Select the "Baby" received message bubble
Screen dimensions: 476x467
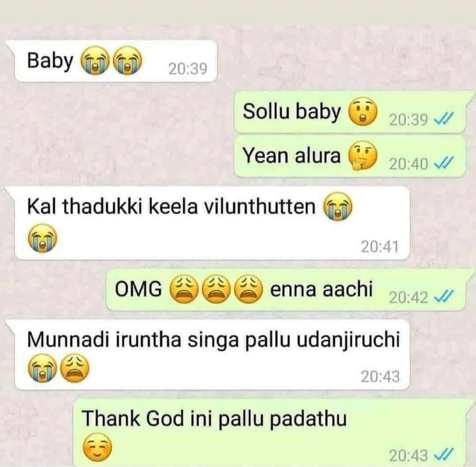point(116,61)
